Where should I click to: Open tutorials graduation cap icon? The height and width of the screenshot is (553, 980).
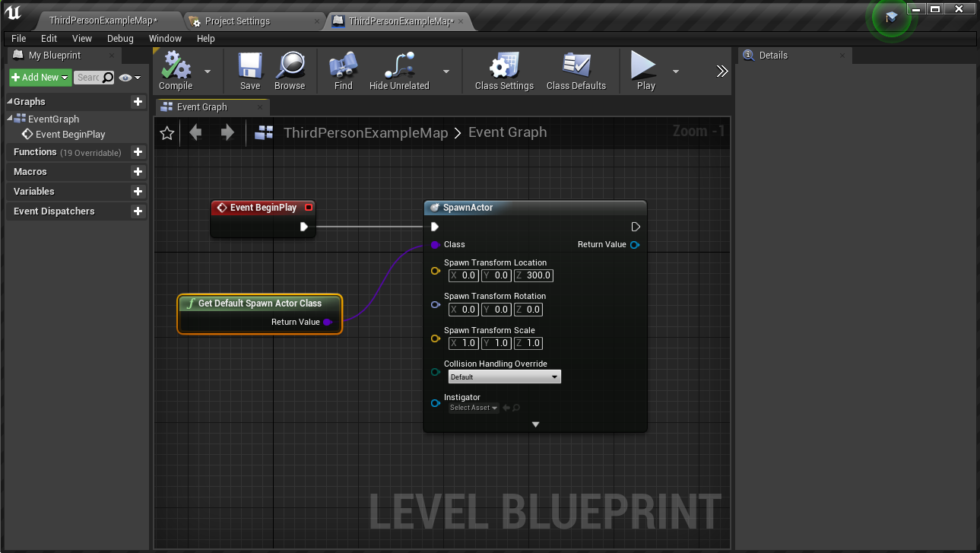click(891, 17)
